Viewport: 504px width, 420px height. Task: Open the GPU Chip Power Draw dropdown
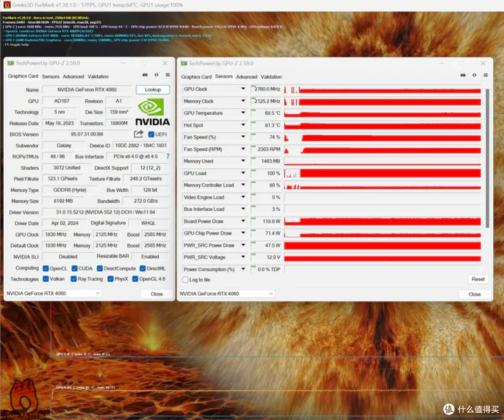click(243, 233)
